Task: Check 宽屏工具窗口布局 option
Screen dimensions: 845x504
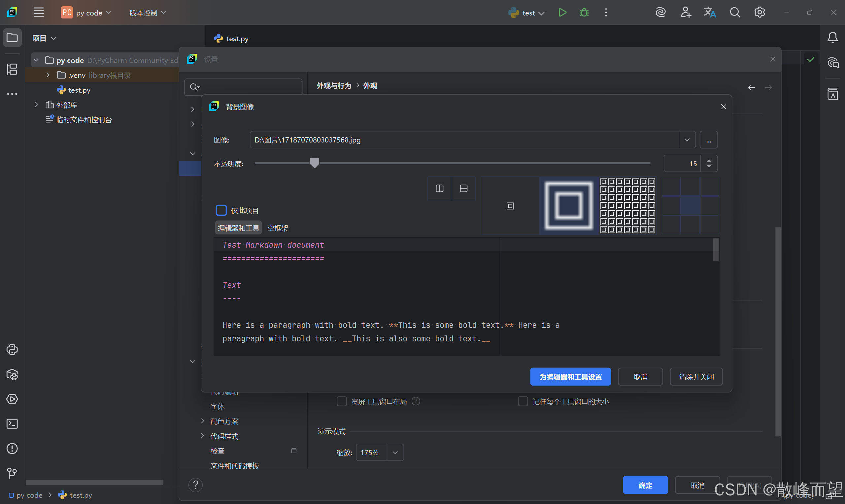Action: tap(341, 401)
